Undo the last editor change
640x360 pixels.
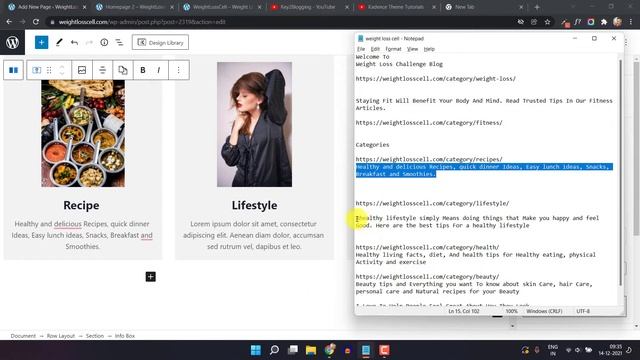point(74,42)
